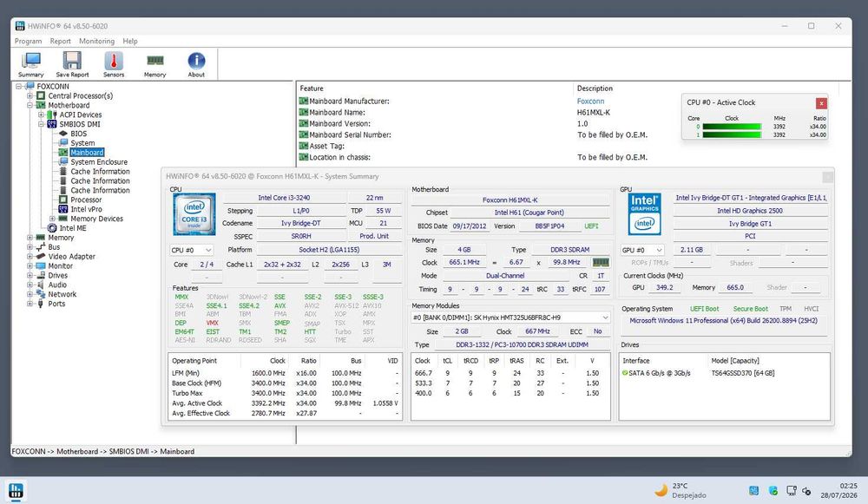The width and height of the screenshot is (868, 504).
Task: Click the HWiNFO title bar app icon
Action: [20, 26]
